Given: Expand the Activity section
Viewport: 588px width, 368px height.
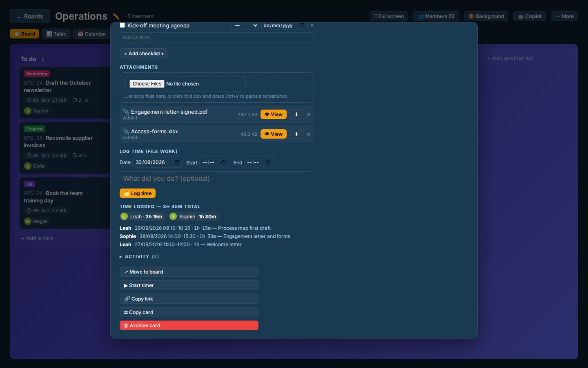Looking at the screenshot, I should tap(139, 256).
